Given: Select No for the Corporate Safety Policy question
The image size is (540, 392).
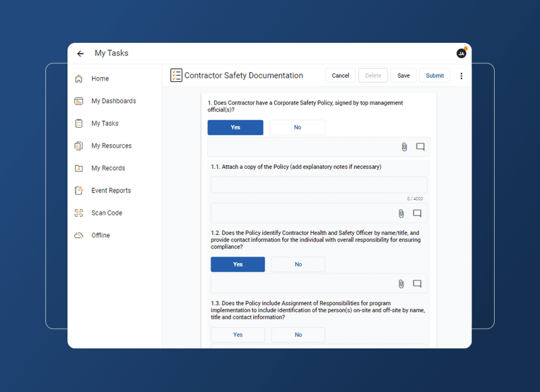Looking at the screenshot, I should [x=297, y=127].
